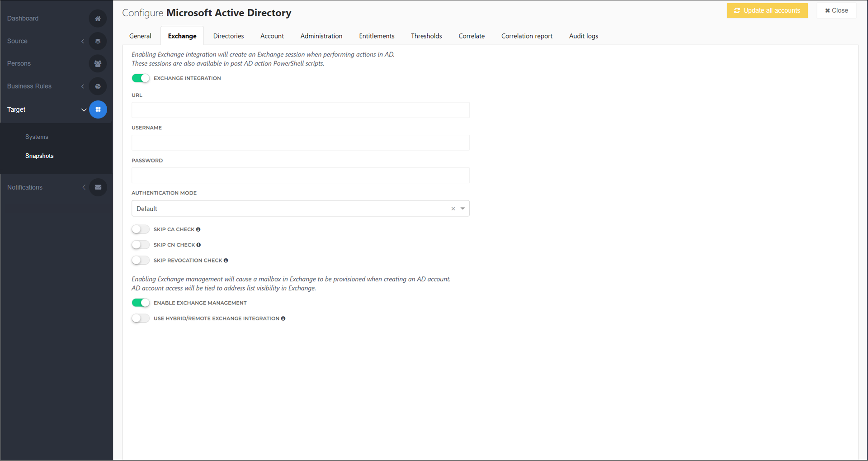The height and width of the screenshot is (461, 868).
Task: Clear the Authentication Mode selection (x)
Action: tap(453, 209)
